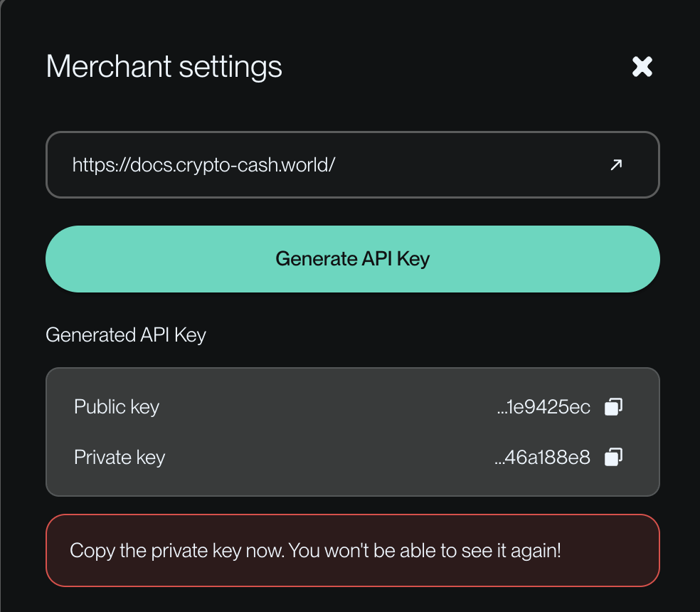Copy the public key using copy icon

pos(613,407)
